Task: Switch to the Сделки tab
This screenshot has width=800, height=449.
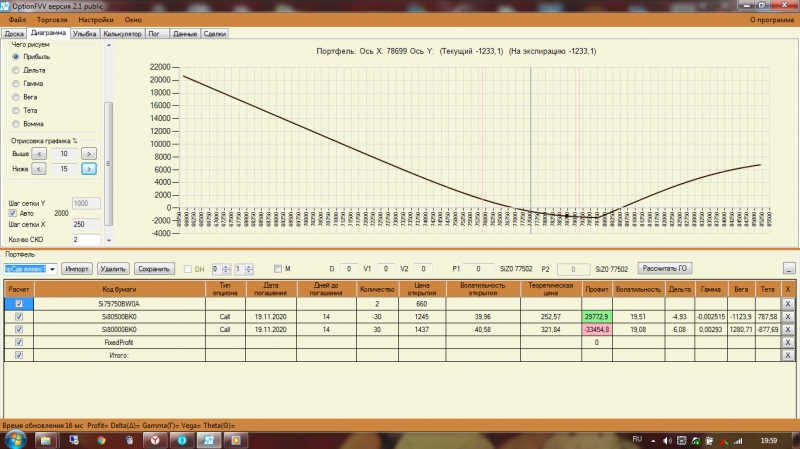Action: [x=215, y=34]
